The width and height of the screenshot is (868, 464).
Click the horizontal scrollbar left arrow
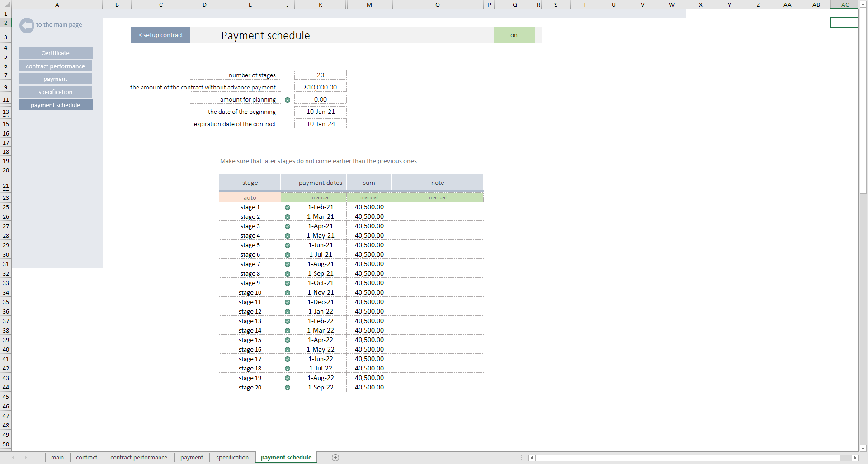532,458
